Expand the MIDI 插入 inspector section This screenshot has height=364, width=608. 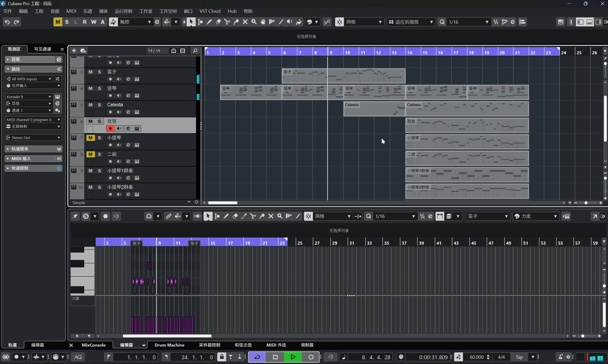click(x=33, y=159)
